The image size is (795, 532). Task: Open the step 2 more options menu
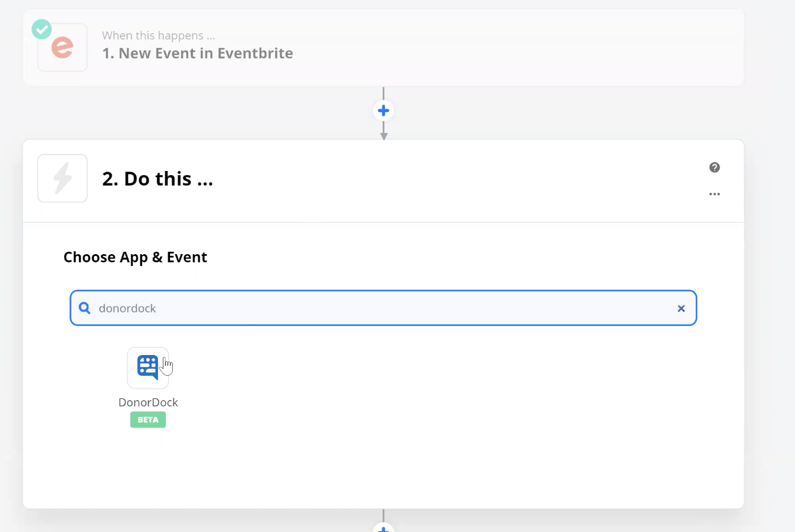(715, 194)
